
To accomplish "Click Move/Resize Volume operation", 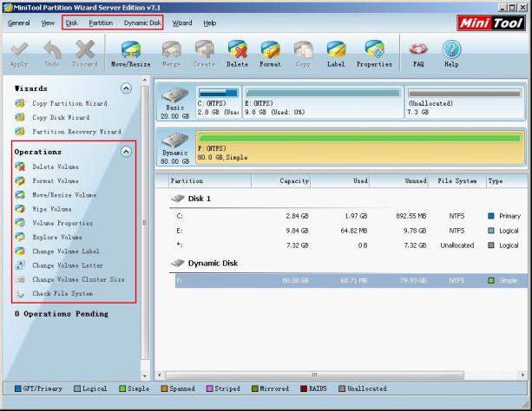I will [64, 195].
